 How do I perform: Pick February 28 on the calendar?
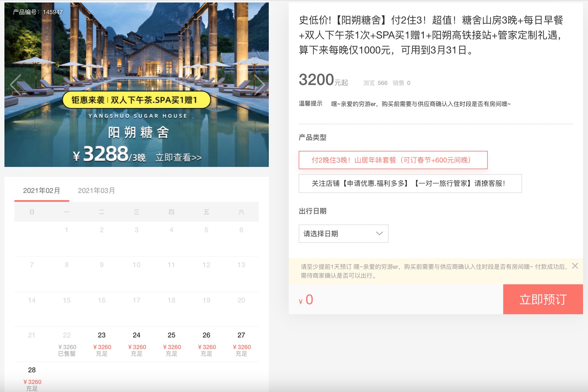click(x=32, y=377)
